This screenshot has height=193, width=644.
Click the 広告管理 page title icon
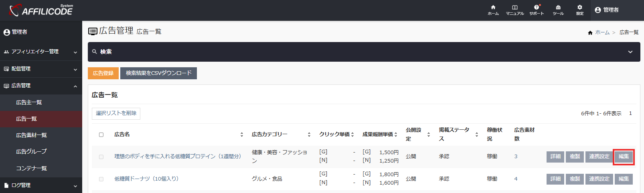point(93,31)
